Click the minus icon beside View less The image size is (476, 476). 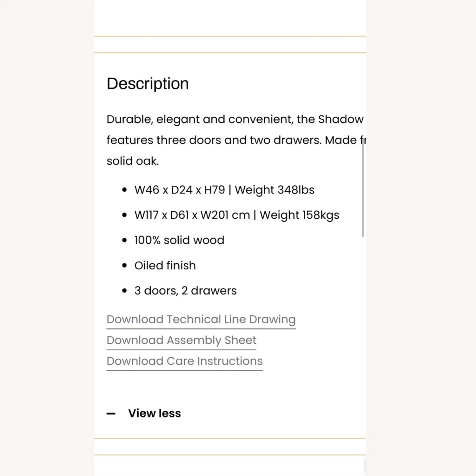click(x=111, y=413)
